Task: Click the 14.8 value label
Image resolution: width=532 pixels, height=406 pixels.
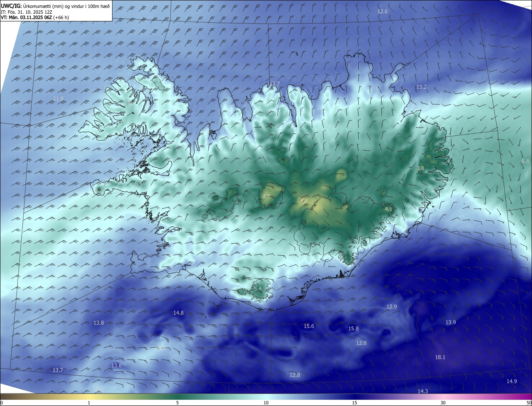Action: click(x=178, y=313)
